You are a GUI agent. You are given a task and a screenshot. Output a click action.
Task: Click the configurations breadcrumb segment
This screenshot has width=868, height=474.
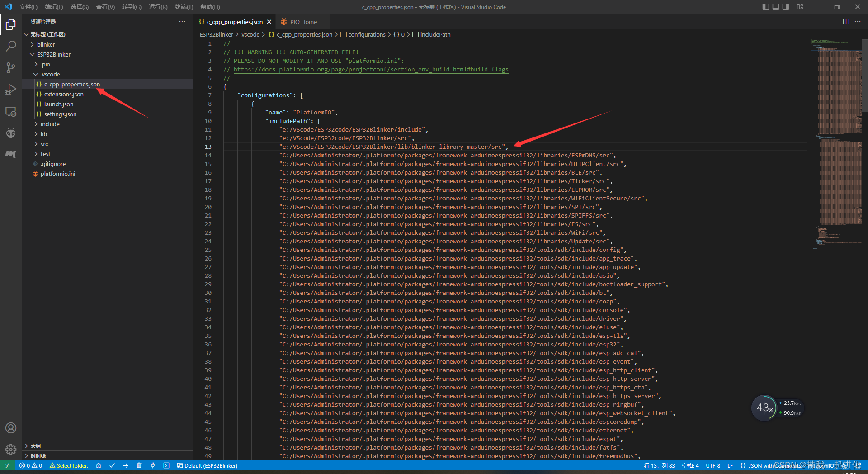(363, 34)
